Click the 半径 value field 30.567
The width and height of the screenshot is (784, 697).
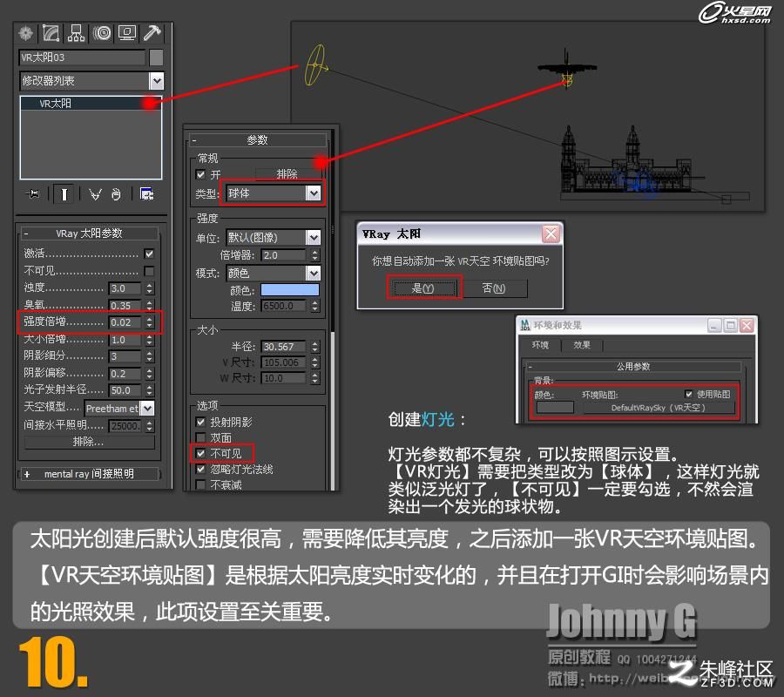(283, 347)
